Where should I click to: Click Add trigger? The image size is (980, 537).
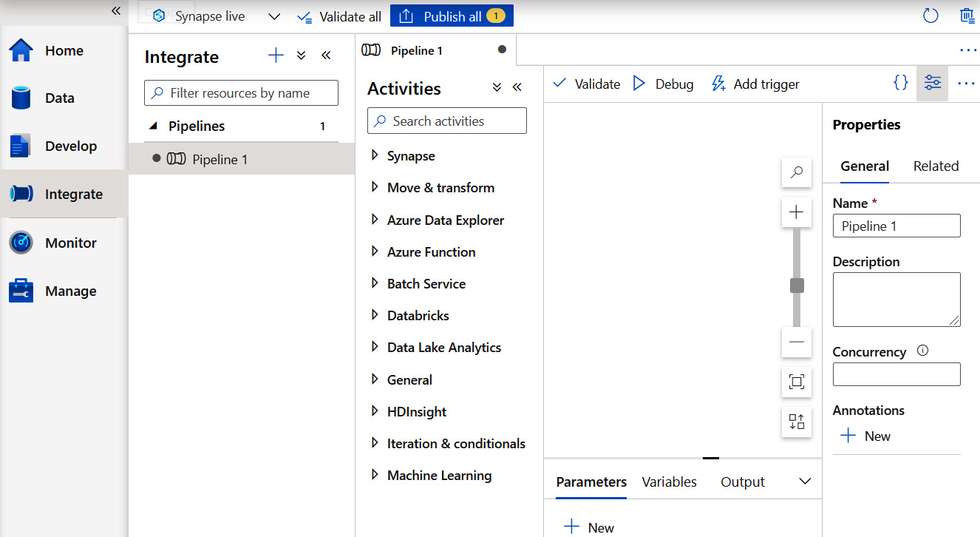click(755, 84)
